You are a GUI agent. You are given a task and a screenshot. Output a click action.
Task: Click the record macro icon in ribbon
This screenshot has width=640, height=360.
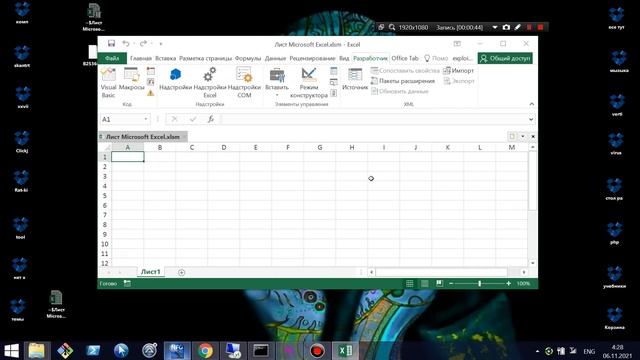click(151, 71)
